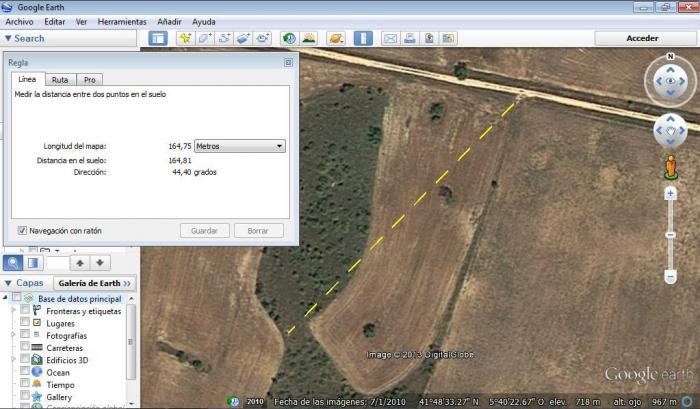Open the Ver menu

81,21
